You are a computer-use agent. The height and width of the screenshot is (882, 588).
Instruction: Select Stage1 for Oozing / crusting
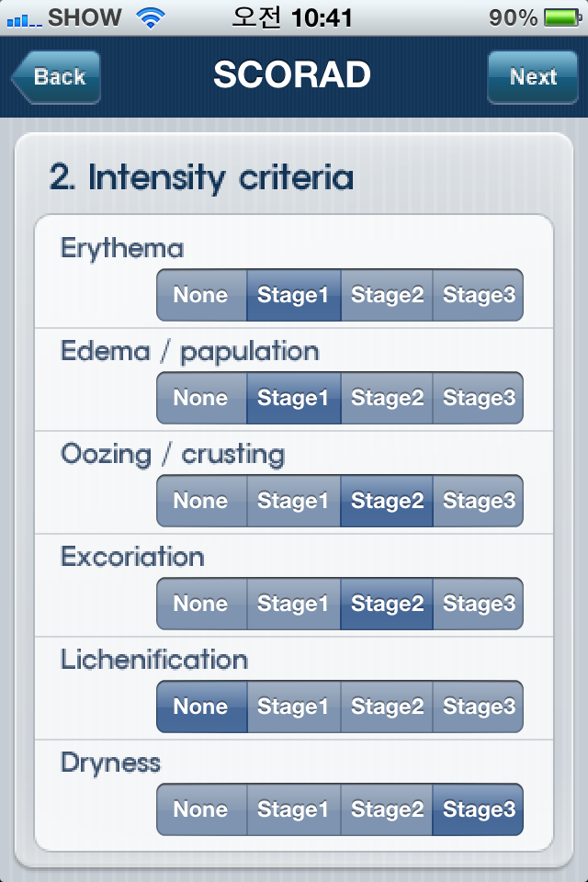coord(294,501)
